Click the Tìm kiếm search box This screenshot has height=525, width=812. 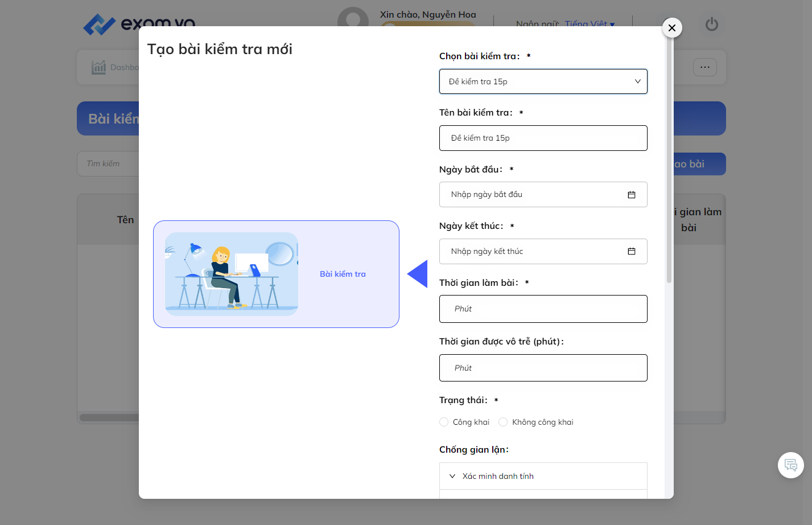click(x=108, y=163)
